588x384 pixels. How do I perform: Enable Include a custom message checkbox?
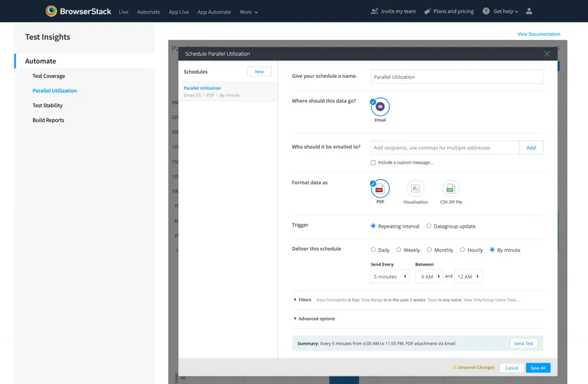[x=374, y=163]
